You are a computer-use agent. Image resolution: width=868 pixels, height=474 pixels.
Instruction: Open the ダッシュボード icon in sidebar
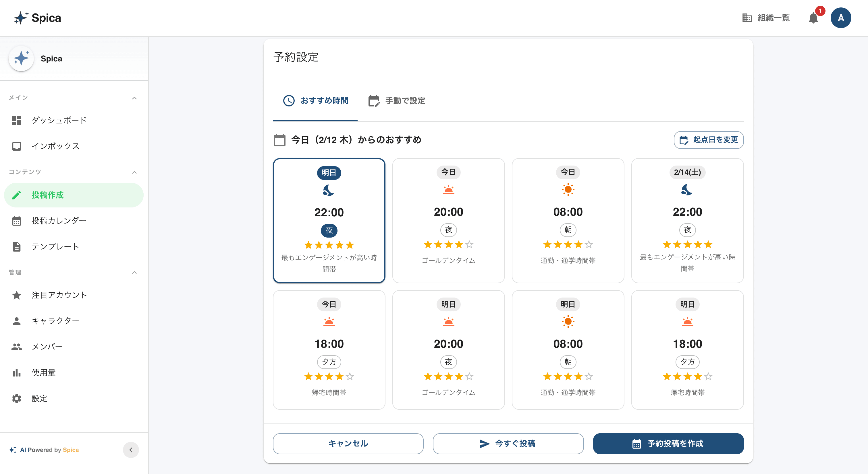(16, 120)
